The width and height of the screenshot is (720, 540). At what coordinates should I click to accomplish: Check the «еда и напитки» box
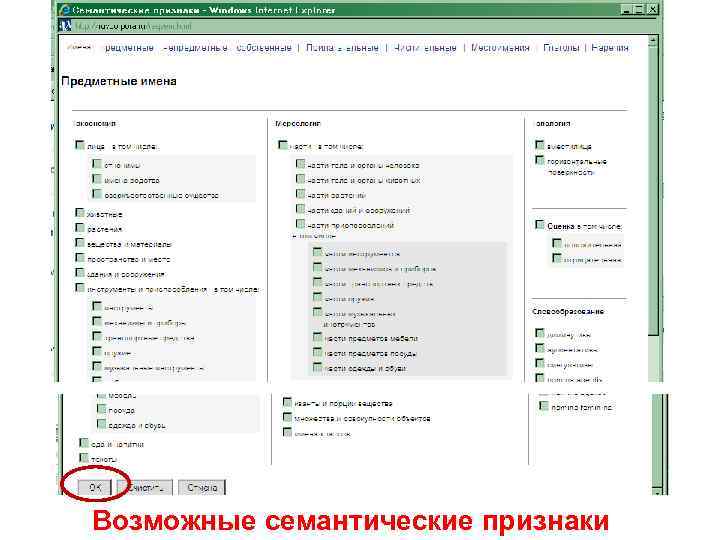click(x=84, y=443)
